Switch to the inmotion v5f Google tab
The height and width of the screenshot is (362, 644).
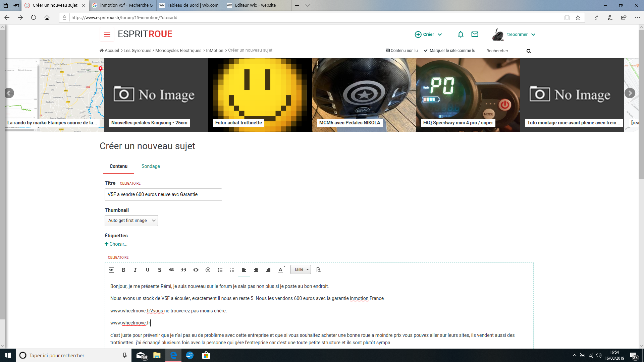click(123, 5)
